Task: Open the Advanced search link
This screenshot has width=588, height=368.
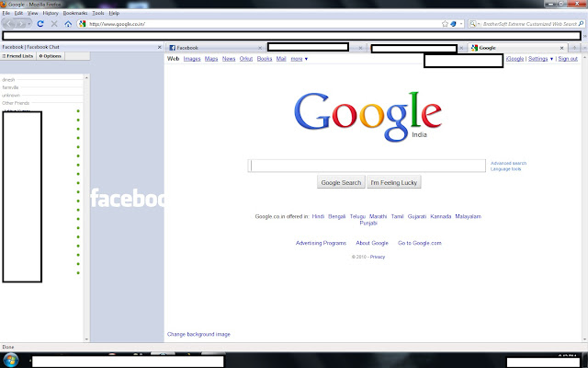Action: [x=508, y=163]
